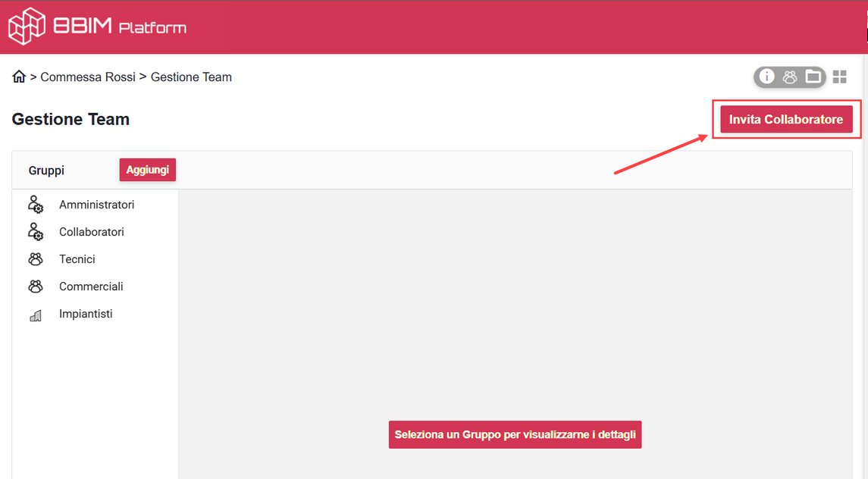Viewport: 868px width, 479px height.
Task: Click the group icon next to Tecnici
Action: point(35,258)
